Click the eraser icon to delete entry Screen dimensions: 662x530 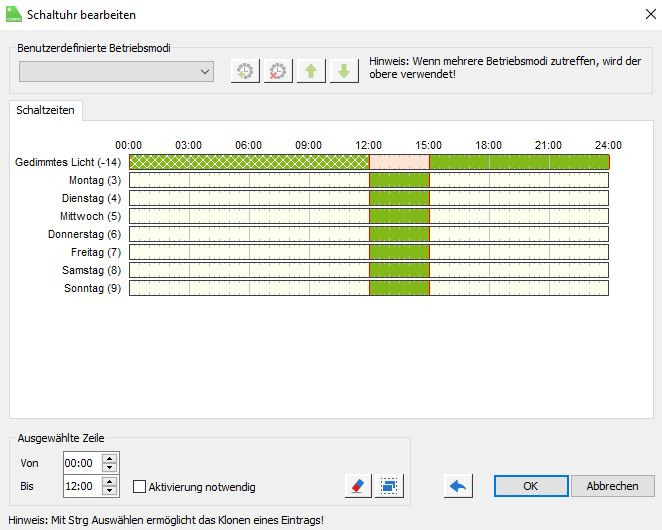(x=358, y=486)
